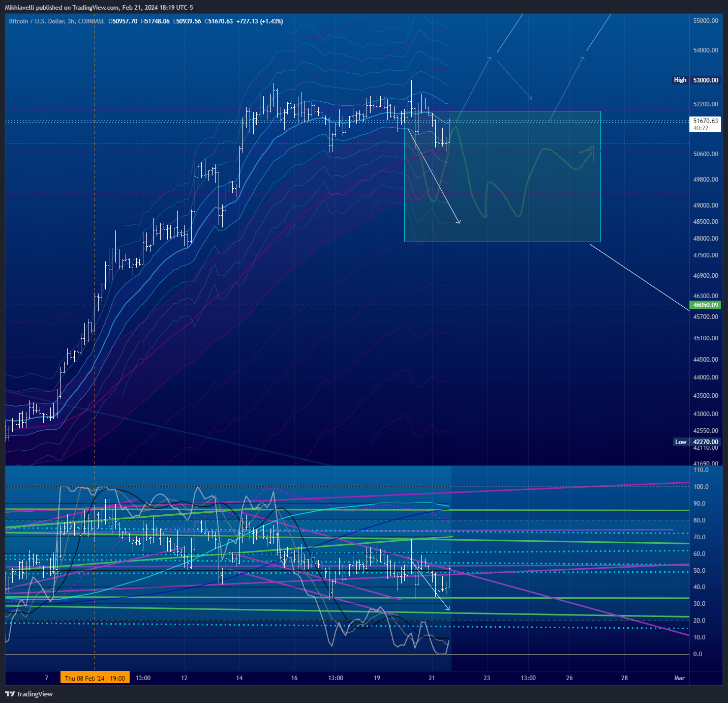
Task: Click the date 14 on the time axis
Action: [239, 678]
